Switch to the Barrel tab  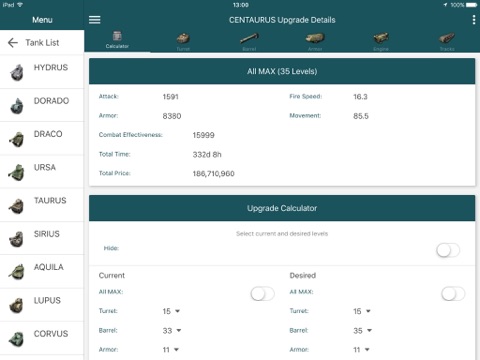[249, 41]
